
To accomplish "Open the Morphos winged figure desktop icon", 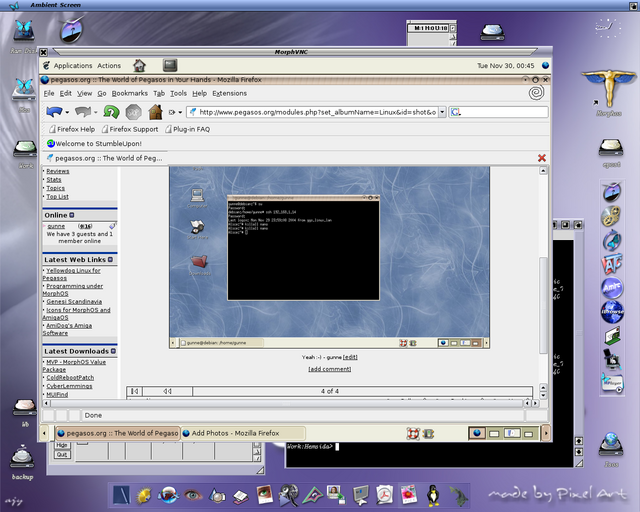I will [609, 89].
